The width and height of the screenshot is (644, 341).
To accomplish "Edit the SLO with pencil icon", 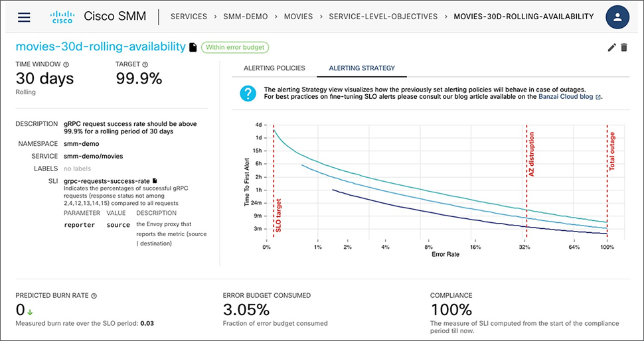I will (612, 48).
